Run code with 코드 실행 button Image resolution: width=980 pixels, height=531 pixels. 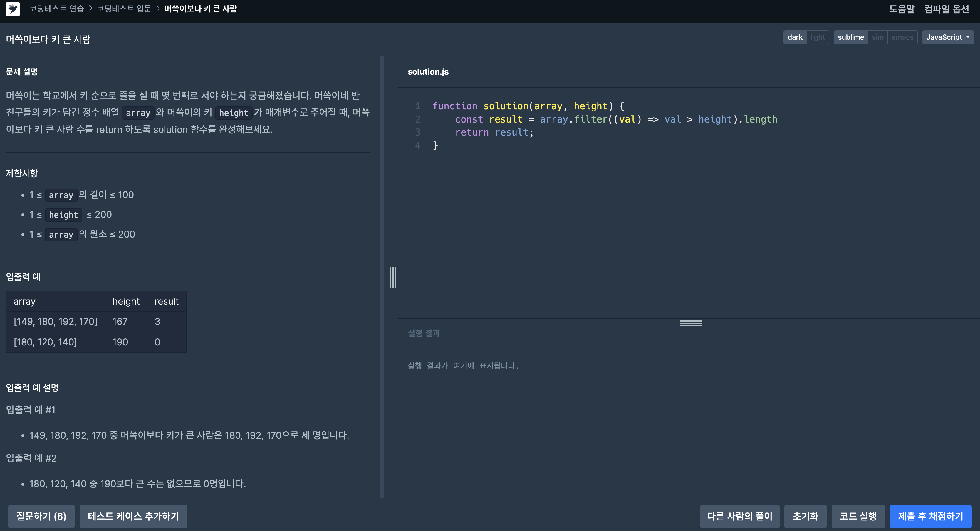pyautogui.click(x=857, y=516)
